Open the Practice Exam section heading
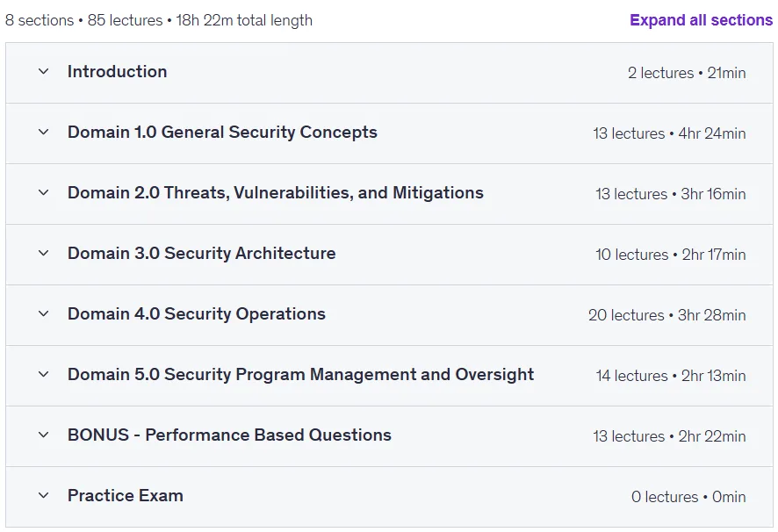Image resolution: width=778 pixels, height=532 pixels. 125,495
